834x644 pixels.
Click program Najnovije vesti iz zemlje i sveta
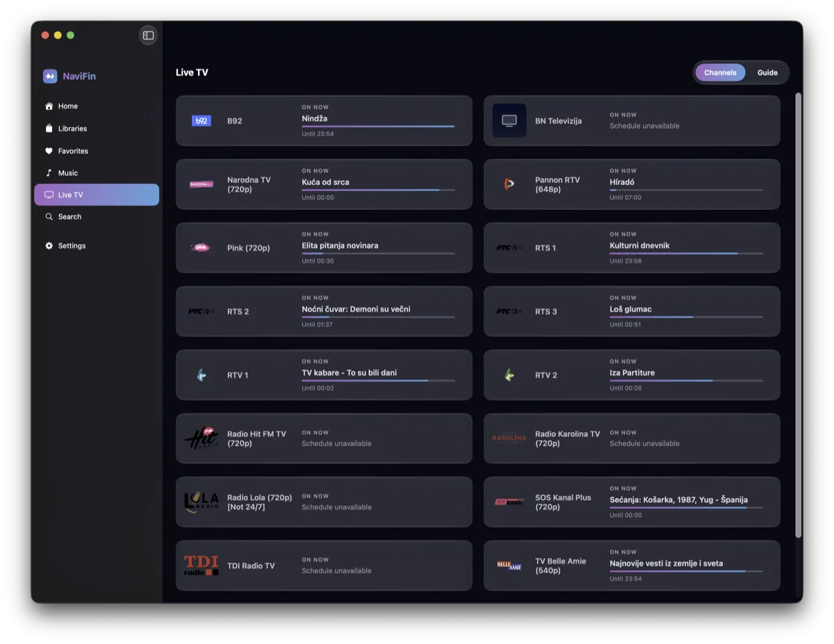666,563
